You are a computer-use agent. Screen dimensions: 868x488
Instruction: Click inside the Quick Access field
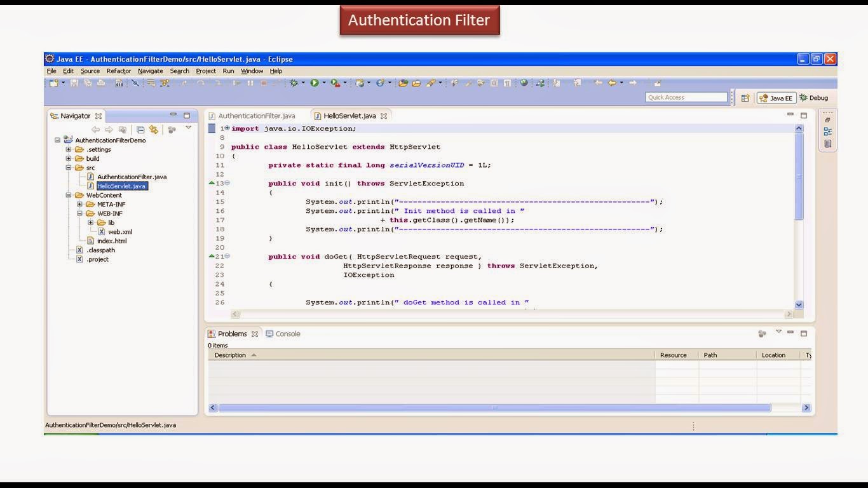686,97
